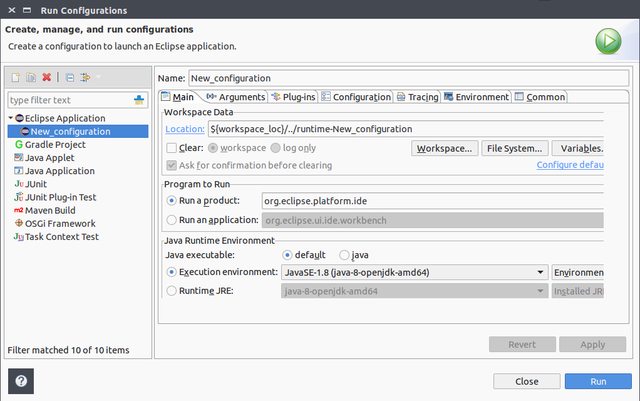The width and height of the screenshot is (640, 401).
Task: Close the Run Configurations window via title bar X
Action: coord(12,10)
